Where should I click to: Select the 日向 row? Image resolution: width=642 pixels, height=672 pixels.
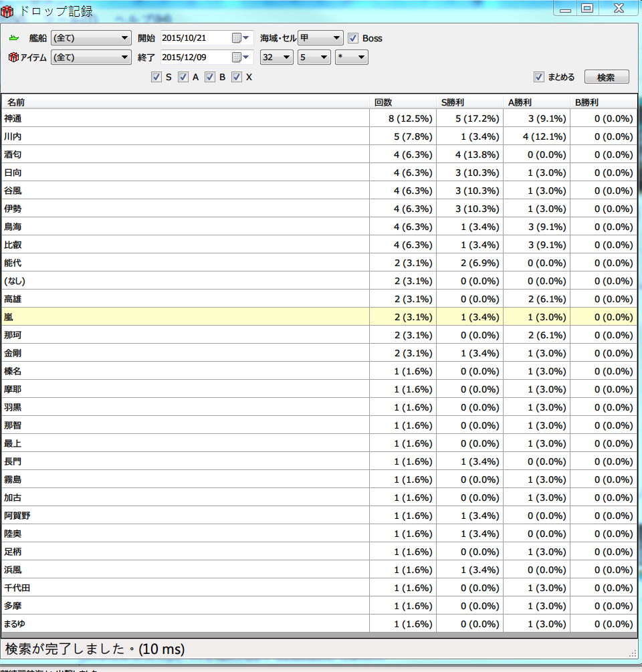319,173
